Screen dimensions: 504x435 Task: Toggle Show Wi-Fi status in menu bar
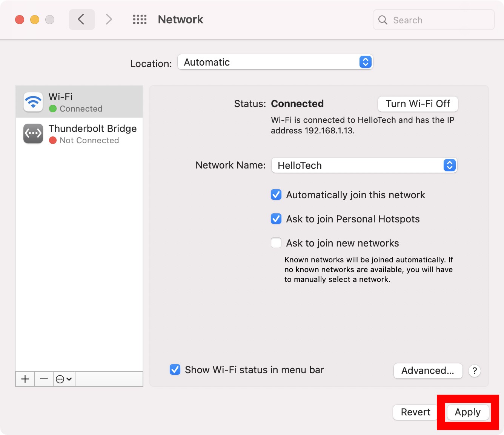(175, 370)
